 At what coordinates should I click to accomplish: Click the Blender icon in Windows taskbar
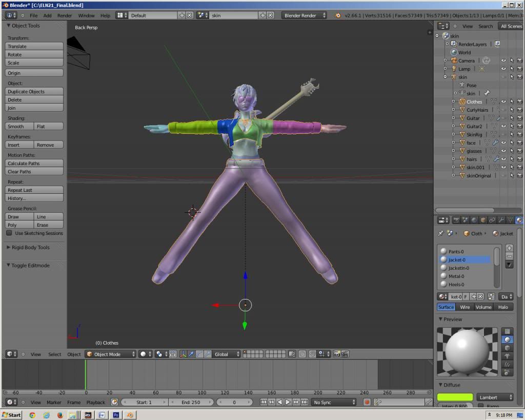pyautogui.click(x=130, y=414)
